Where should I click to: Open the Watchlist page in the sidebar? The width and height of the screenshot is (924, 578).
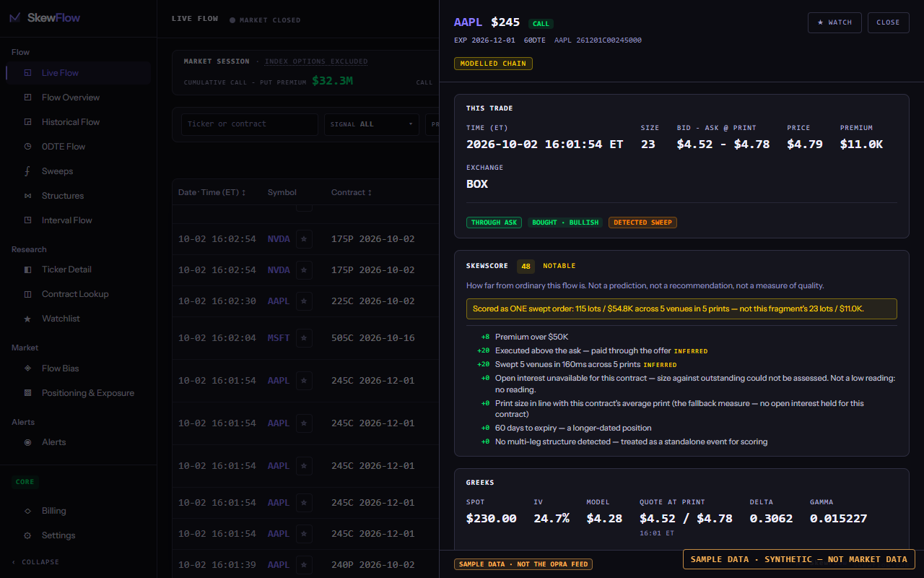79,319
